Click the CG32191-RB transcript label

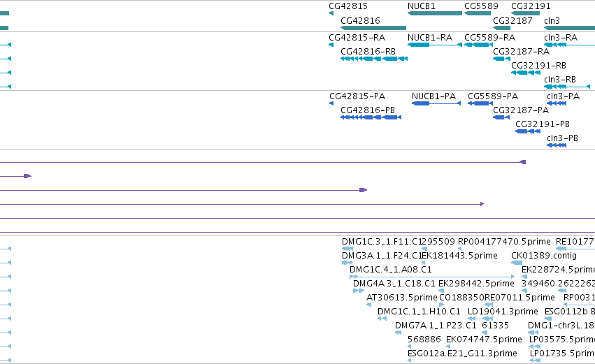pyautogui.click(x=538, y=66)
